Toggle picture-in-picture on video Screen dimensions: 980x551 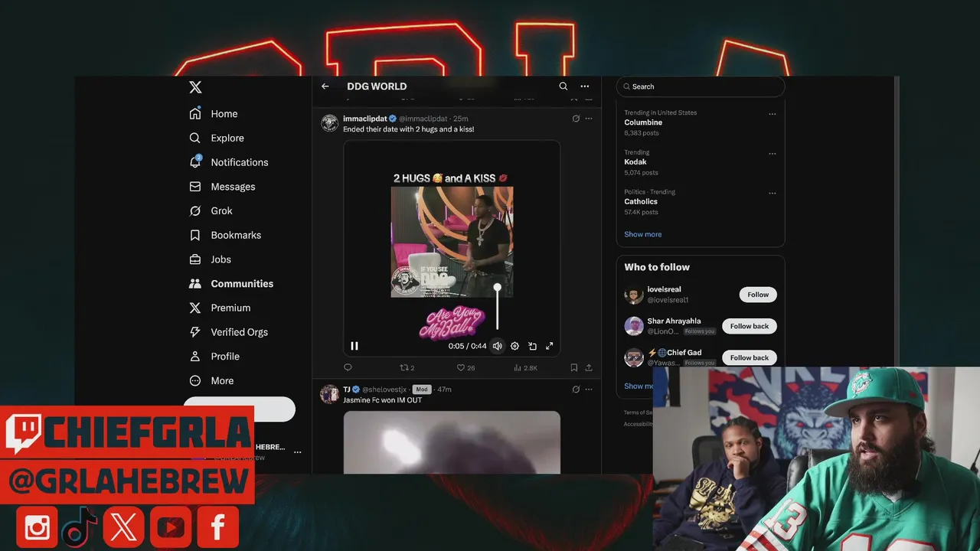(x=532, y=346)
